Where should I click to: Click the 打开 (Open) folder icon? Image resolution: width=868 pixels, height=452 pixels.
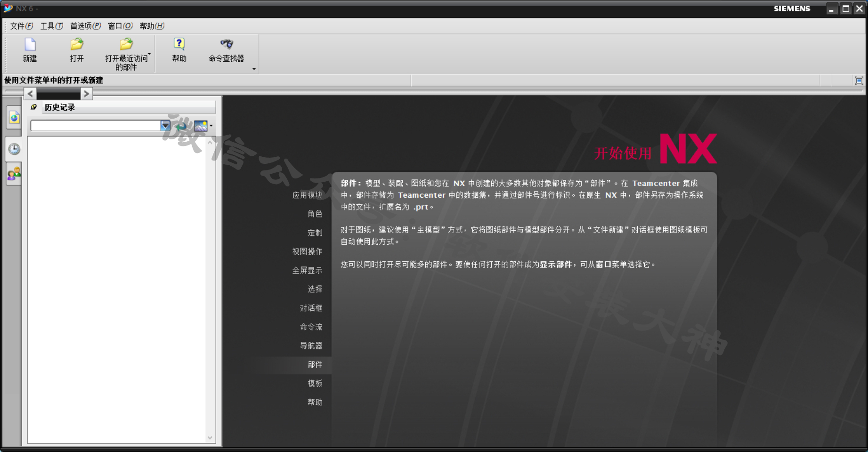[77, 45]
